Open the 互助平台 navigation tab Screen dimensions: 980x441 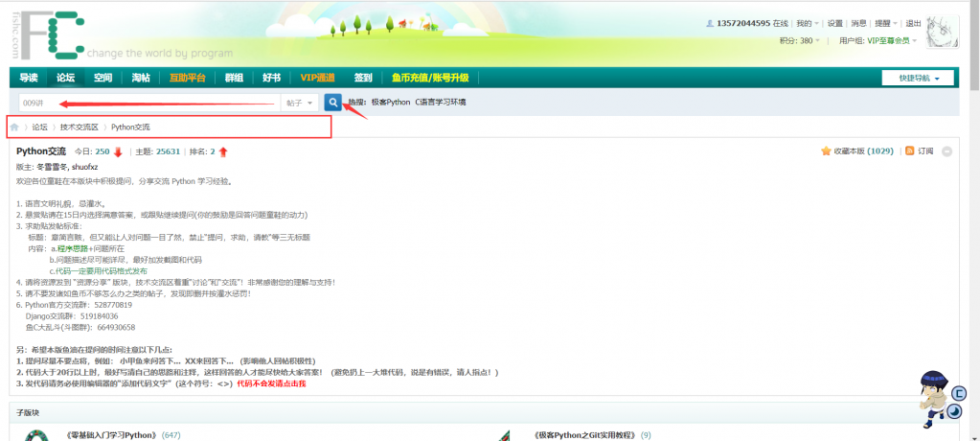[x=188, y=78]
